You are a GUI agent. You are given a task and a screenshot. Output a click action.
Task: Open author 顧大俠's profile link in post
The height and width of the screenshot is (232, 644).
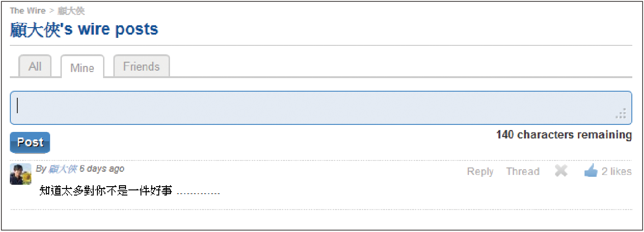click(63, 169)
